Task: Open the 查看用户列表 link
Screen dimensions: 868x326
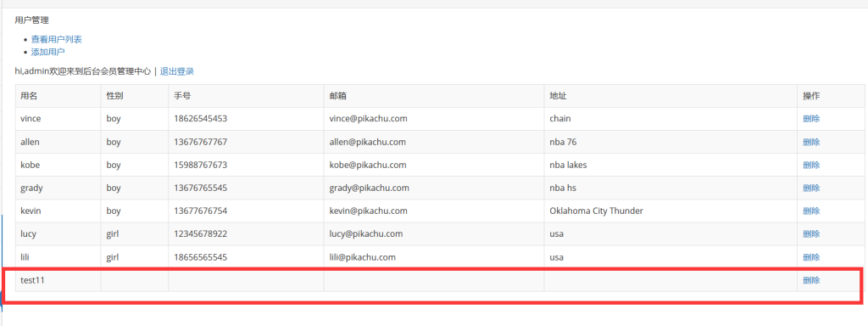Action: click(57, 39)
